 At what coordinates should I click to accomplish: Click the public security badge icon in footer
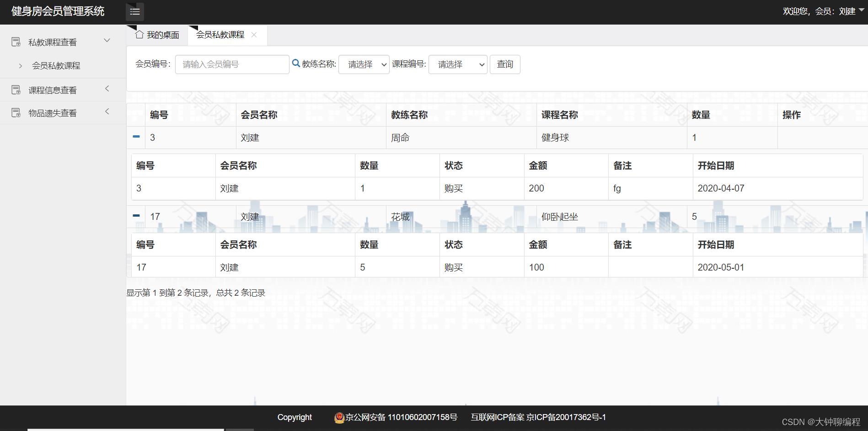tap(339, 417)
